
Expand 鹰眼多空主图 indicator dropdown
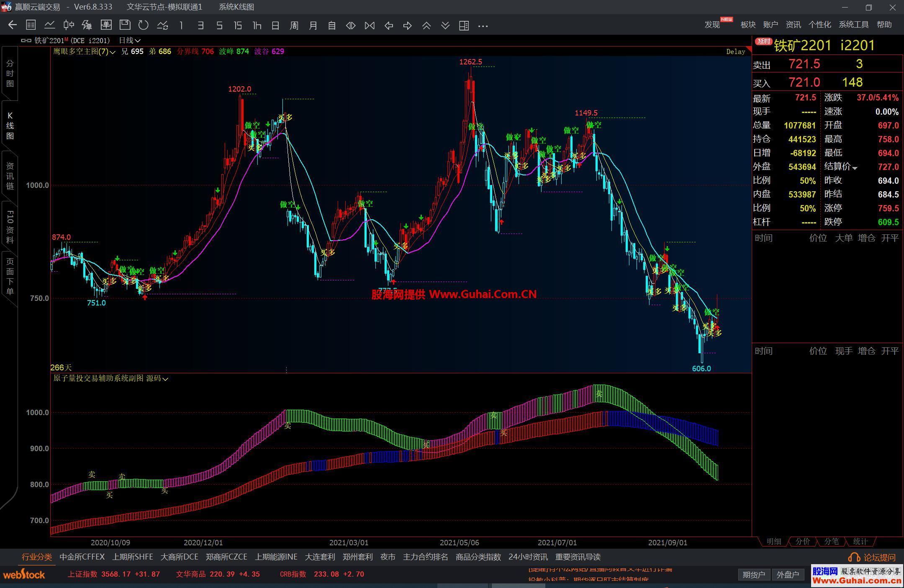[x=113, y=52]
